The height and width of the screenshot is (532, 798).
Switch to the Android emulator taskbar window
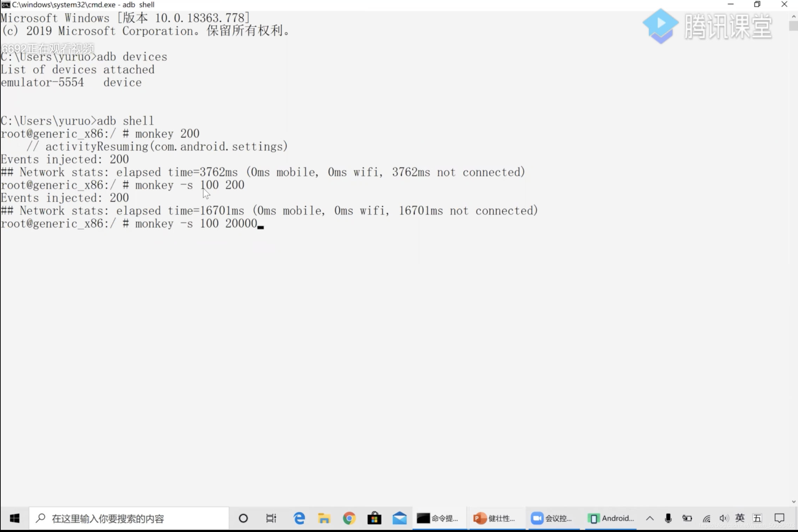[x=611, y=518]
